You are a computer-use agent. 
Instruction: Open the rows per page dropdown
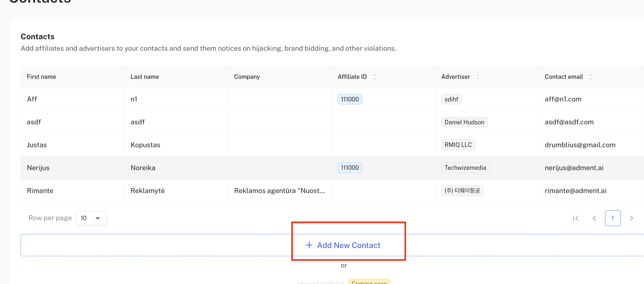click(x=92, y=218)
